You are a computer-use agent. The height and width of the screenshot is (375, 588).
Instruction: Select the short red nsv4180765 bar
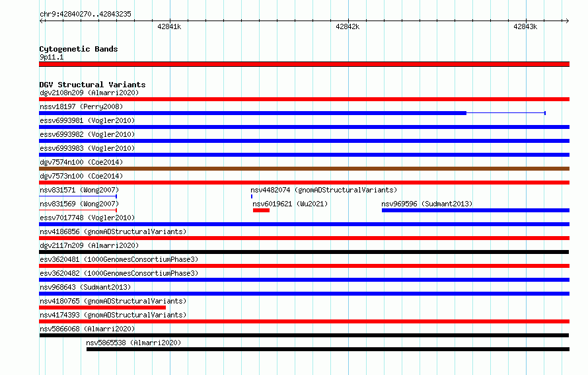(x=102, y=308)
